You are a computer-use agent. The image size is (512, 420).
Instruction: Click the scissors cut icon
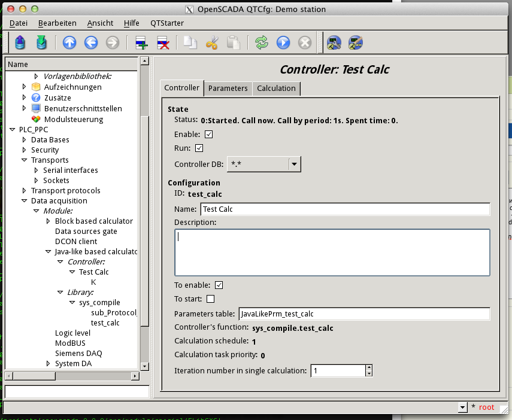tap(212, 42)
